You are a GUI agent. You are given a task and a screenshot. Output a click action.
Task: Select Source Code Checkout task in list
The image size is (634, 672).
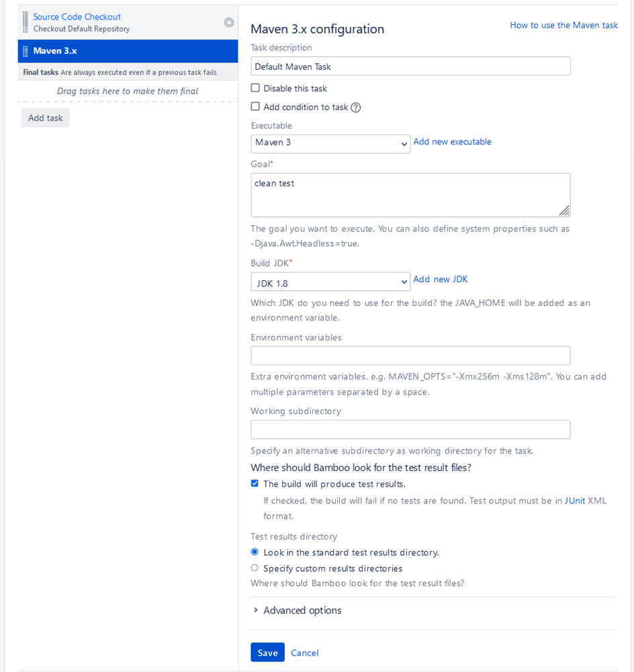77,17
